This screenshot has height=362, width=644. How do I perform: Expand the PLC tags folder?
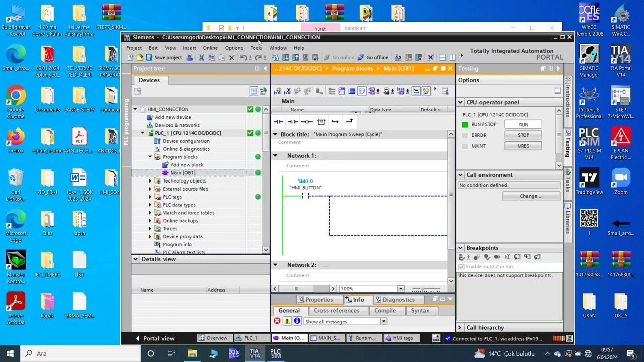[x=150, y=197]
